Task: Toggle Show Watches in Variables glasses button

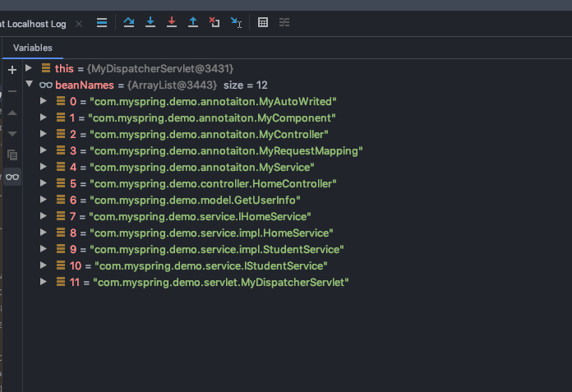Action: [x=12, y=177]
